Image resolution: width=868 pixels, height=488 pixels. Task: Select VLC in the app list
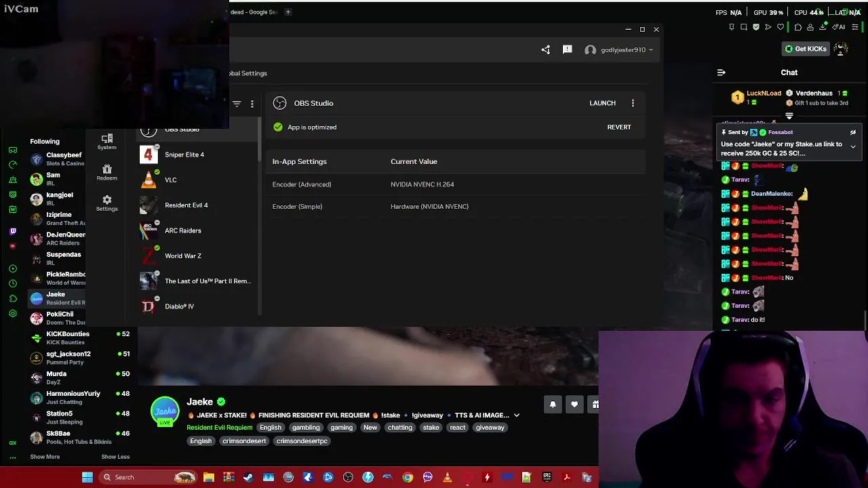coord(197,180)
